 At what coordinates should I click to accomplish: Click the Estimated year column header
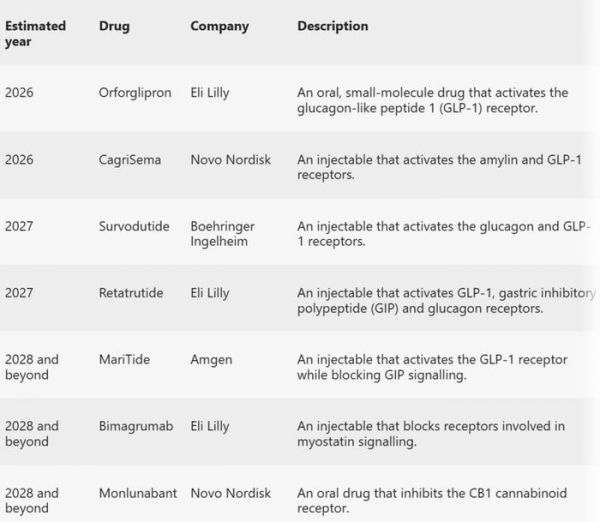pyautogui.click(x=35, y=34)
